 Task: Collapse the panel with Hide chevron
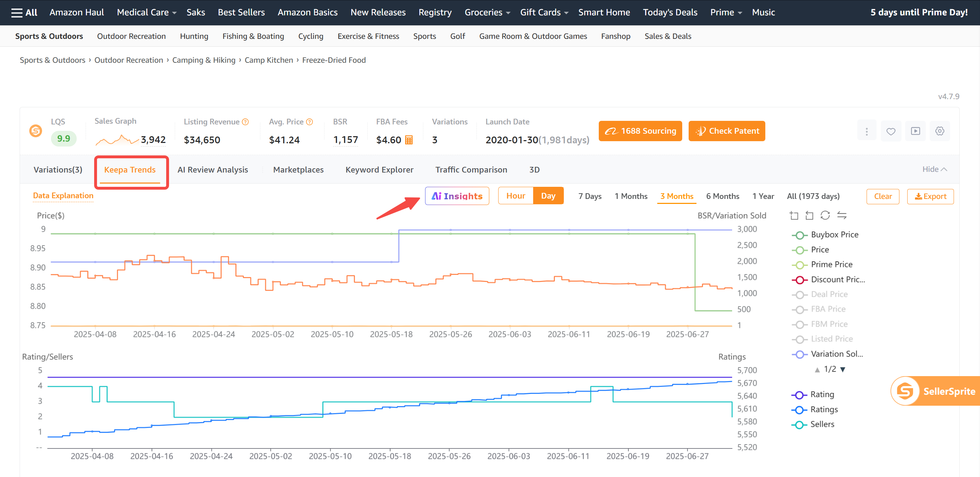click(x=934, y=169)
